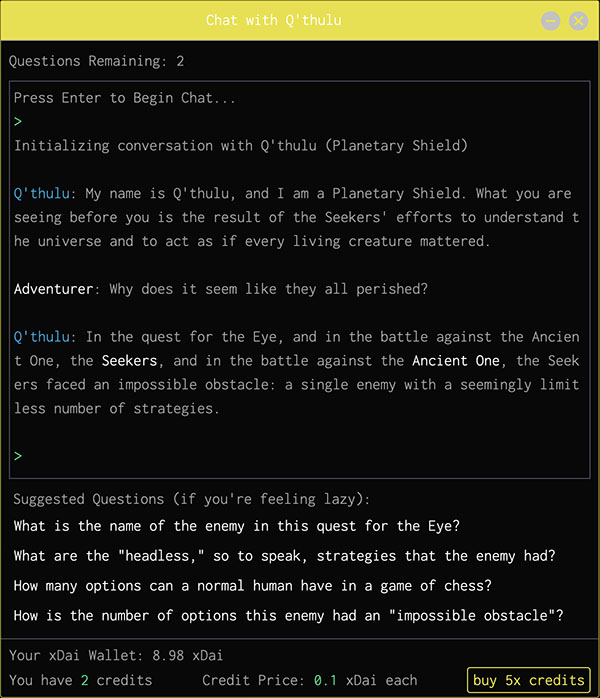Pick the "impossible obstacle" suggested question

(x=288, y=616)
